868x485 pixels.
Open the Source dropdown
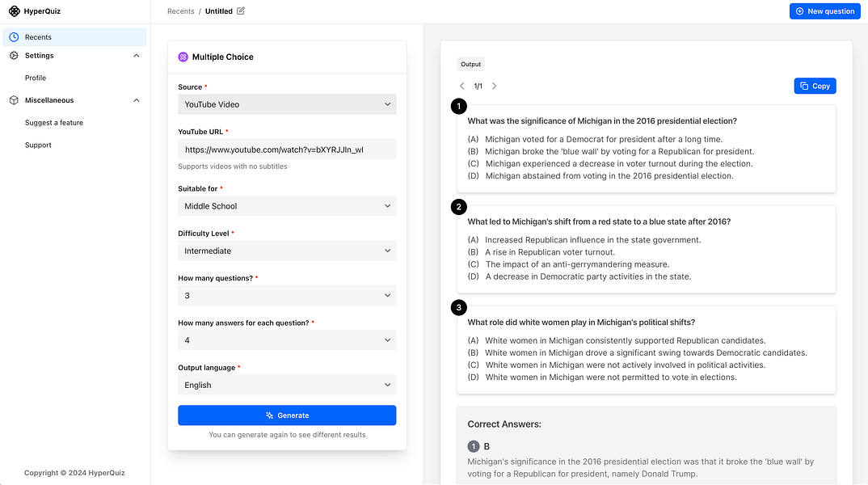[287, 104]
